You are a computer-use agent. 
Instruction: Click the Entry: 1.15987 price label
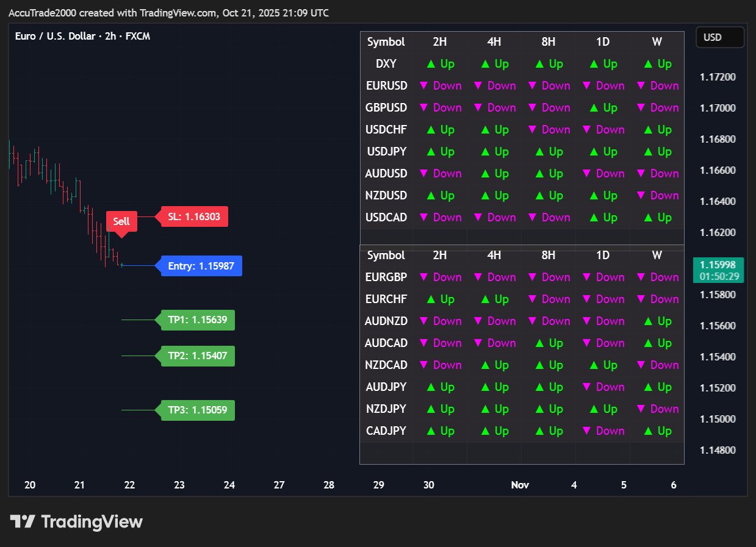(x=201, y=266)
